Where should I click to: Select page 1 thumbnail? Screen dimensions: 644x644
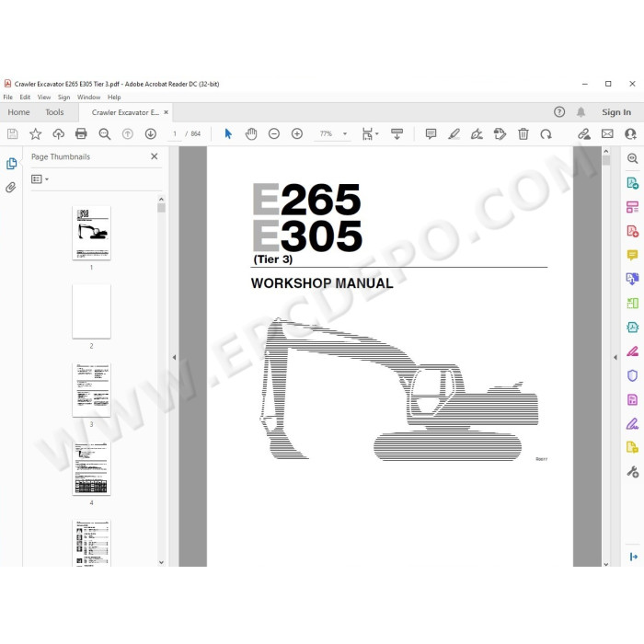click(91, 233)
